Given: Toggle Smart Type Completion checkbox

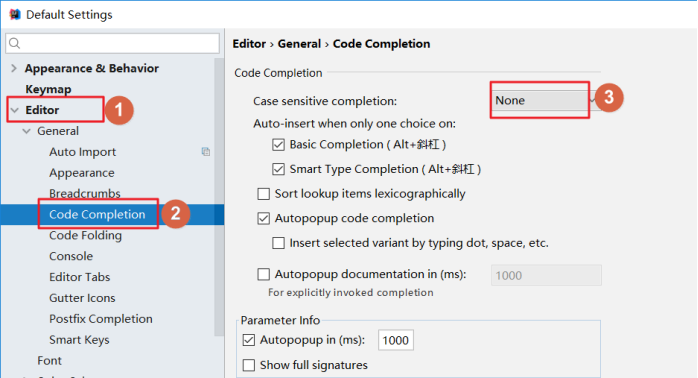Looking at the screenshot, I should (278, 169).
